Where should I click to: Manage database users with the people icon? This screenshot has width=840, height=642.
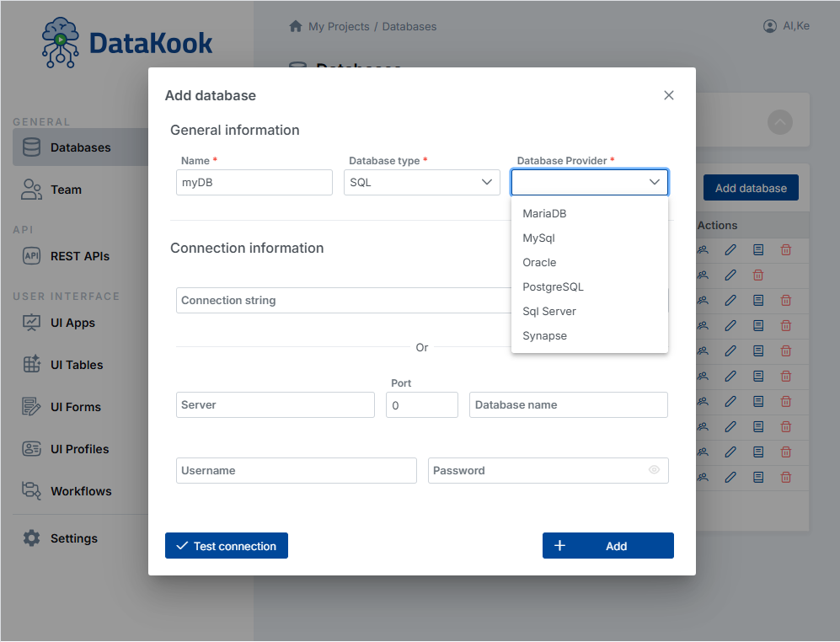pos(703,250)
